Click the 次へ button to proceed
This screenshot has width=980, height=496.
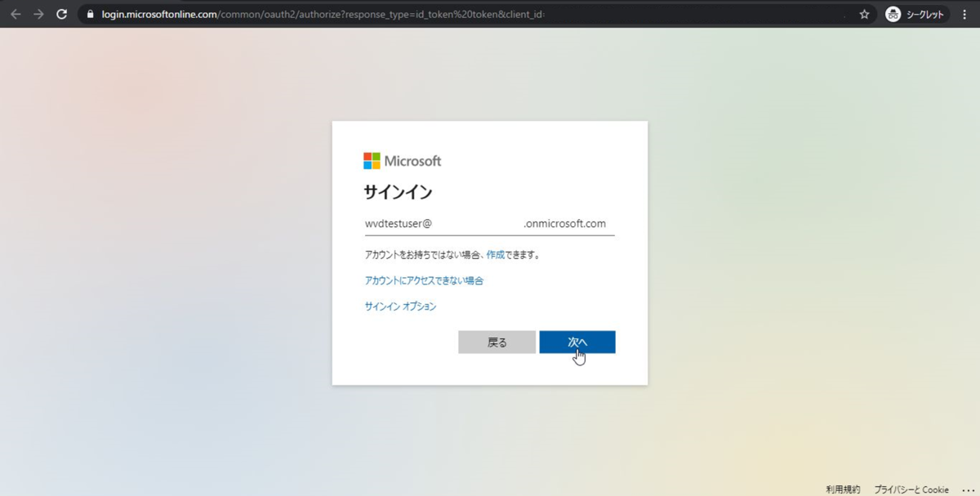pyautogui.click(x=577, y=342)
